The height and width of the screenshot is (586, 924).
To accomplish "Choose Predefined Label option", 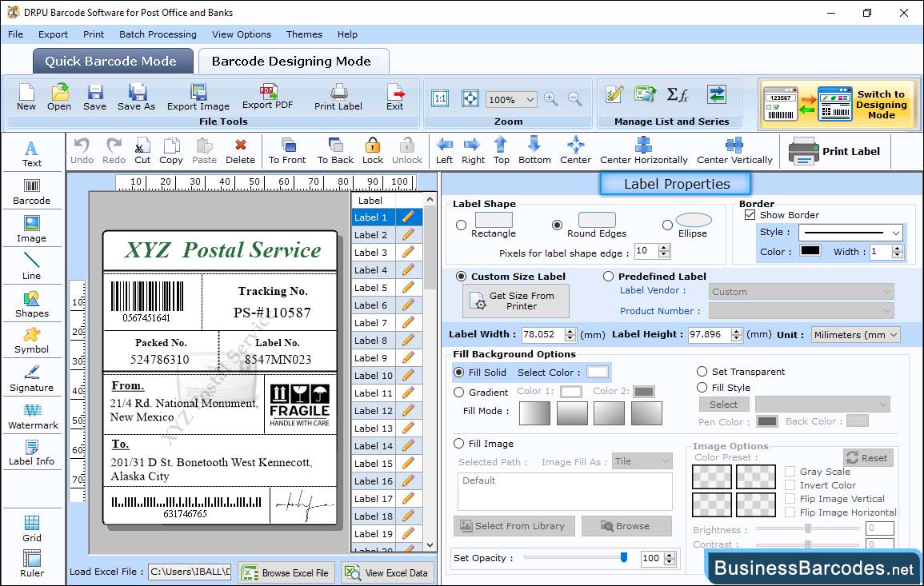I will (608, 277).
